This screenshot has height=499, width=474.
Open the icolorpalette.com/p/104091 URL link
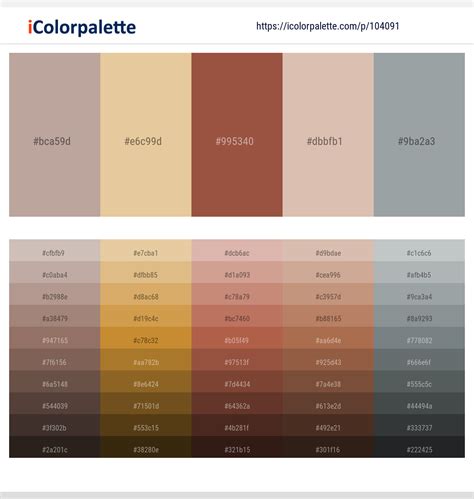click(328, 26)
